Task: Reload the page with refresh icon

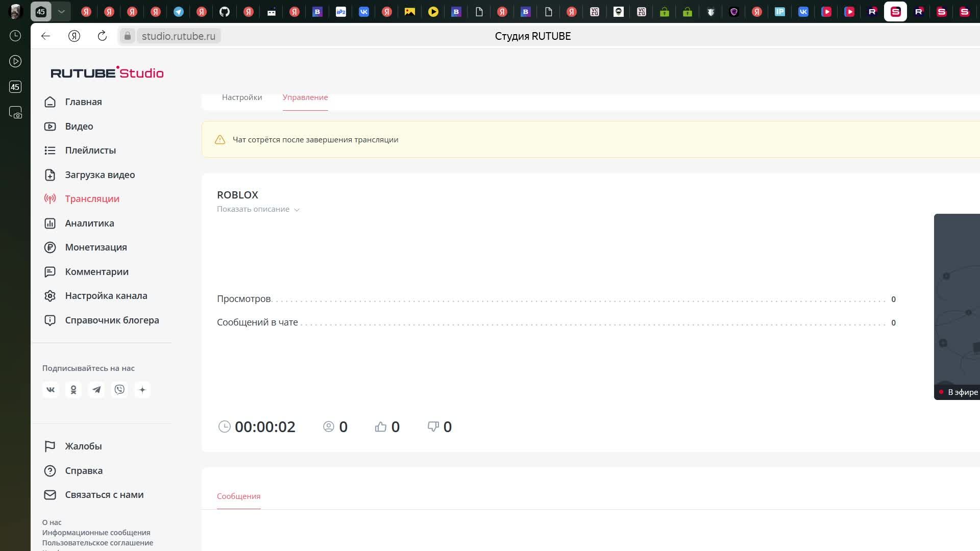Action: pyautogui.click(x=102, y=36)
